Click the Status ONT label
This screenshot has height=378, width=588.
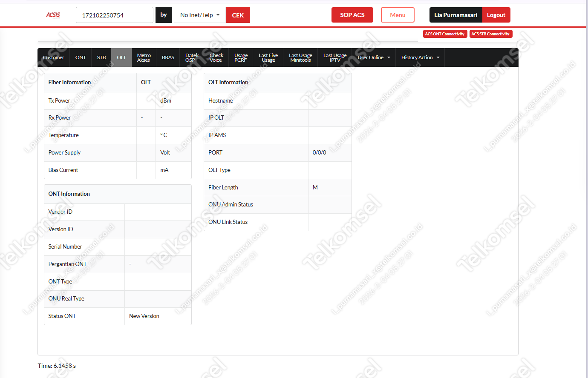pyautogui.click(x=62, y=316)
